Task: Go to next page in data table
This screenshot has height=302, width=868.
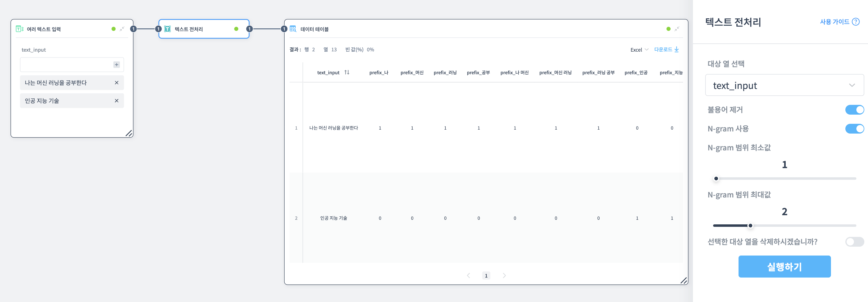Action: tap(504, 275)
